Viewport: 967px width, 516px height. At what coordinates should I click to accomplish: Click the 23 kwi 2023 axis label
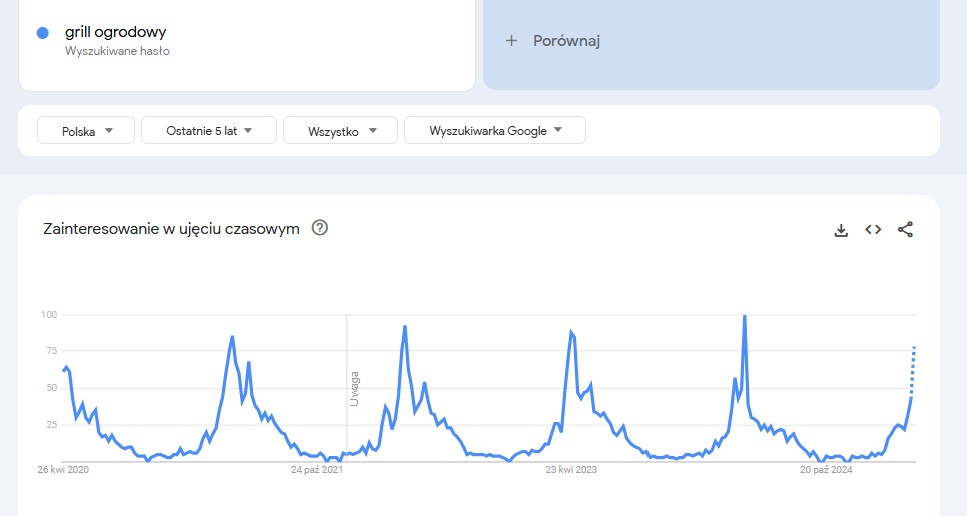click(x=571, y=470)
